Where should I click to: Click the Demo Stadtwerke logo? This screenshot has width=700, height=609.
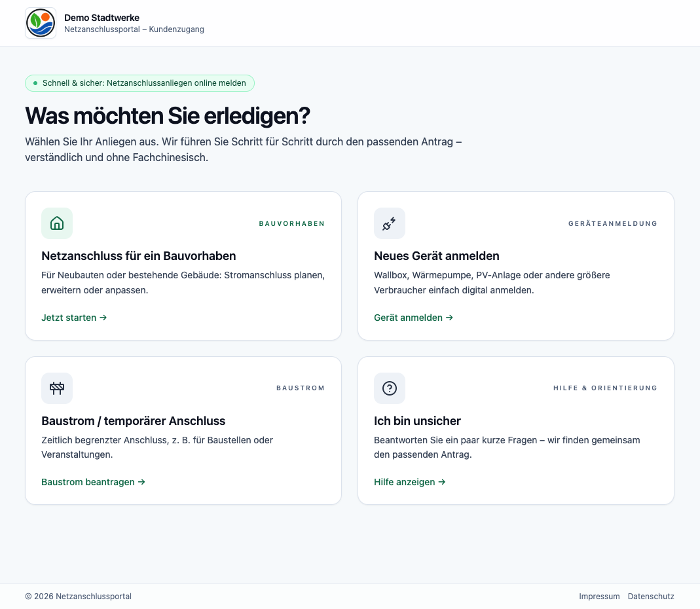[x=41, y=23]
